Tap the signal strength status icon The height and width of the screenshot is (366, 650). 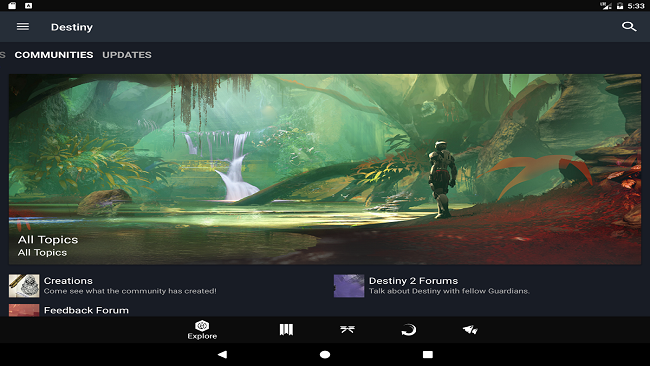606,6
